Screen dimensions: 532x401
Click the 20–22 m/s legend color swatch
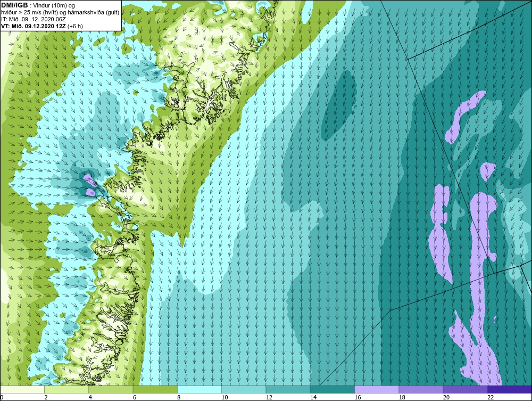coord(465,390)
